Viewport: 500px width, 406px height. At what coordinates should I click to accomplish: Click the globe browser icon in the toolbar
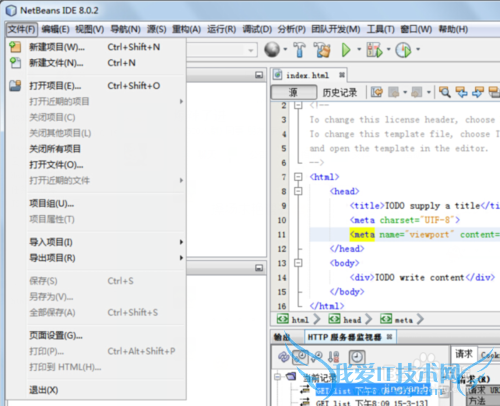272,49
